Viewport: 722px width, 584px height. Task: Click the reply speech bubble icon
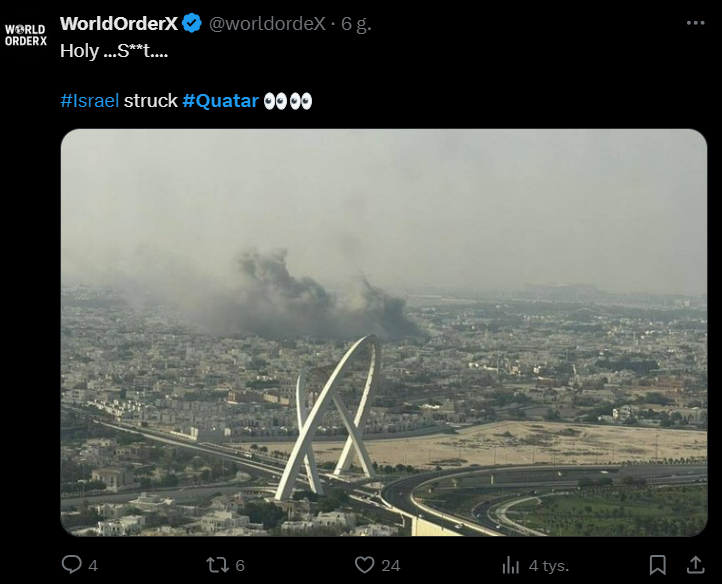71,565
